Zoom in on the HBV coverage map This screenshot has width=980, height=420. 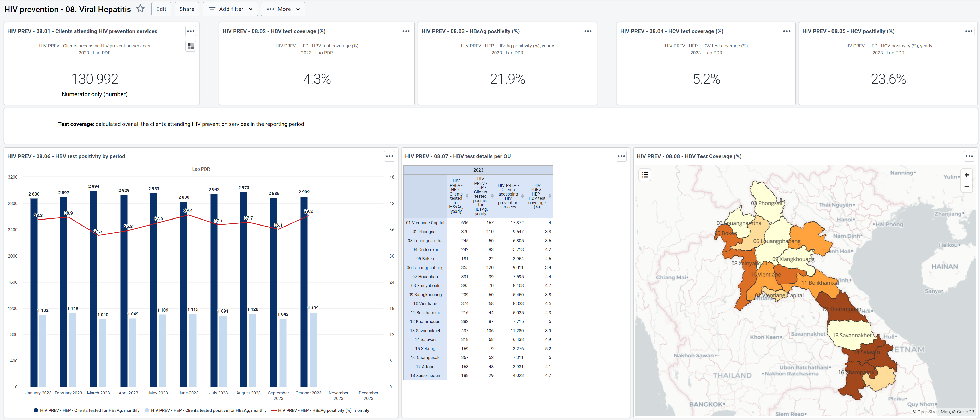(967, 175)
